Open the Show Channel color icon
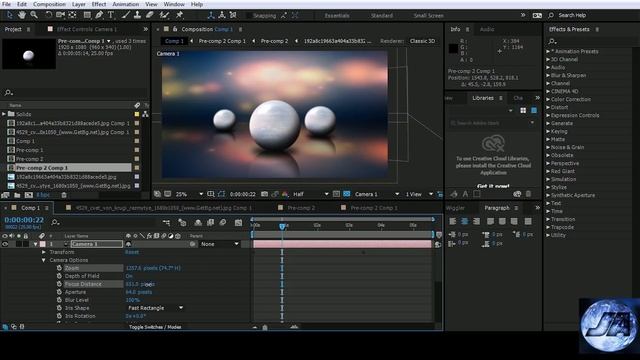The height and width of the screenshot is (360, 640). click(285, 194)
